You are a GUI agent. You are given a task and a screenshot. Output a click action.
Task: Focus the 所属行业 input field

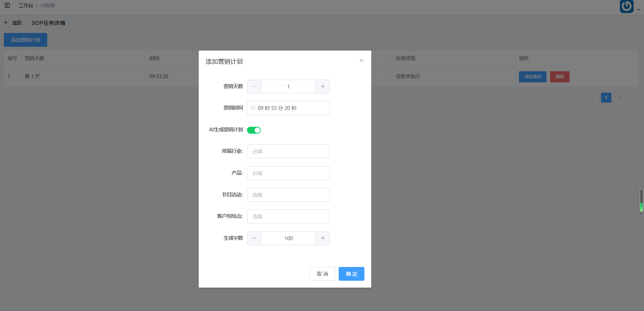[288, 151]
